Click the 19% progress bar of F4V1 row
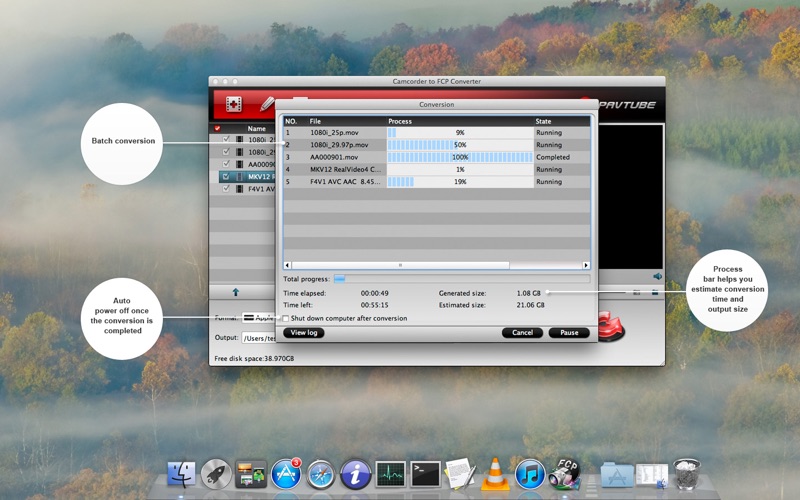 (460, 182)
